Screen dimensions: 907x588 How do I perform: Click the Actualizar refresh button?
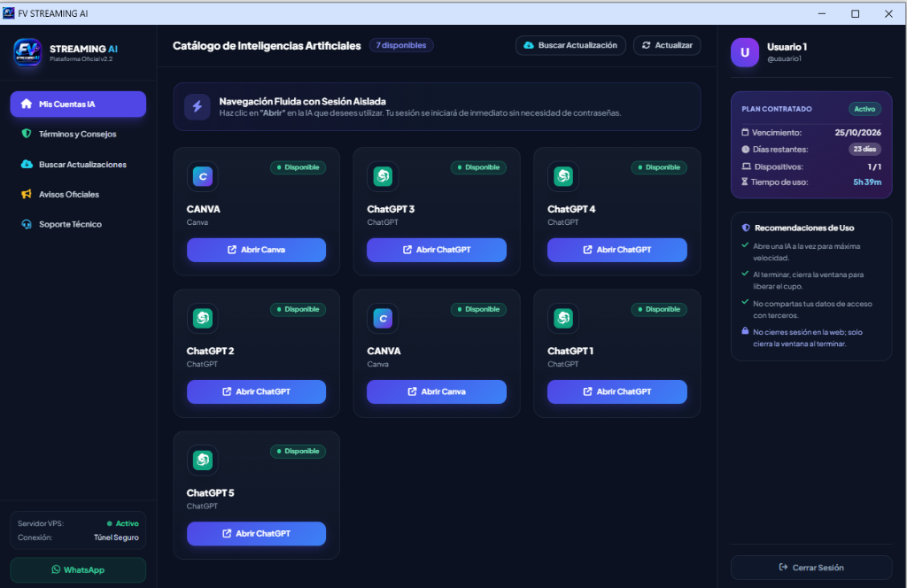(667, 45)
